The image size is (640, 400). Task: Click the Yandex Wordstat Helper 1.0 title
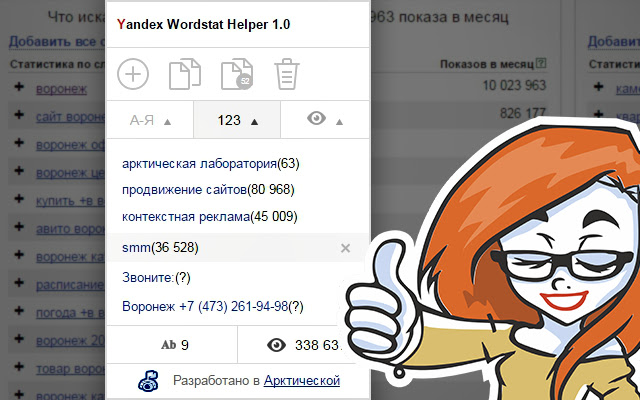(x=203, y=24)
